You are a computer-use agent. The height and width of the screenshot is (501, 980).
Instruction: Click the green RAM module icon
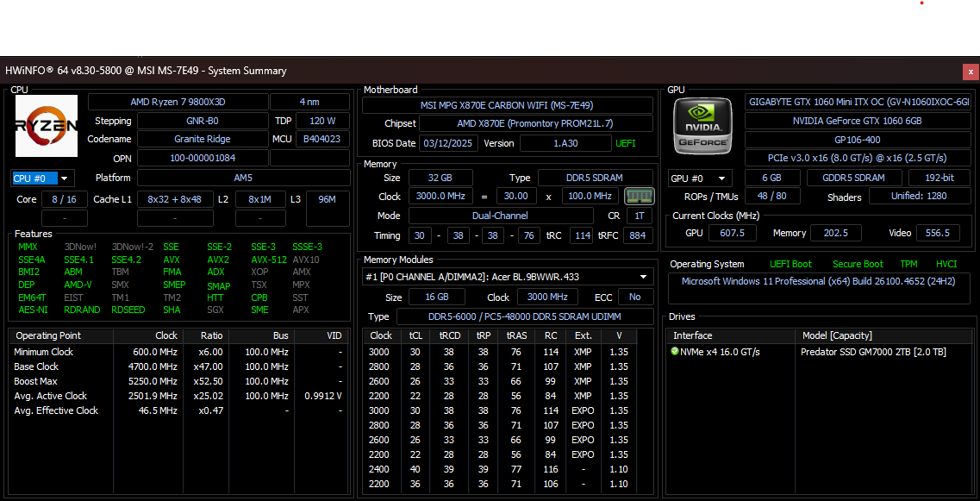[x=639, y=196]
